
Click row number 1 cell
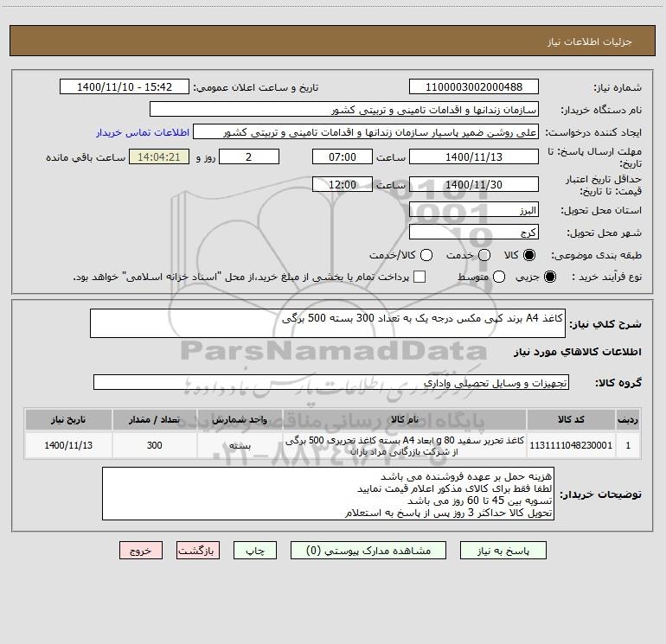(628, 445)
